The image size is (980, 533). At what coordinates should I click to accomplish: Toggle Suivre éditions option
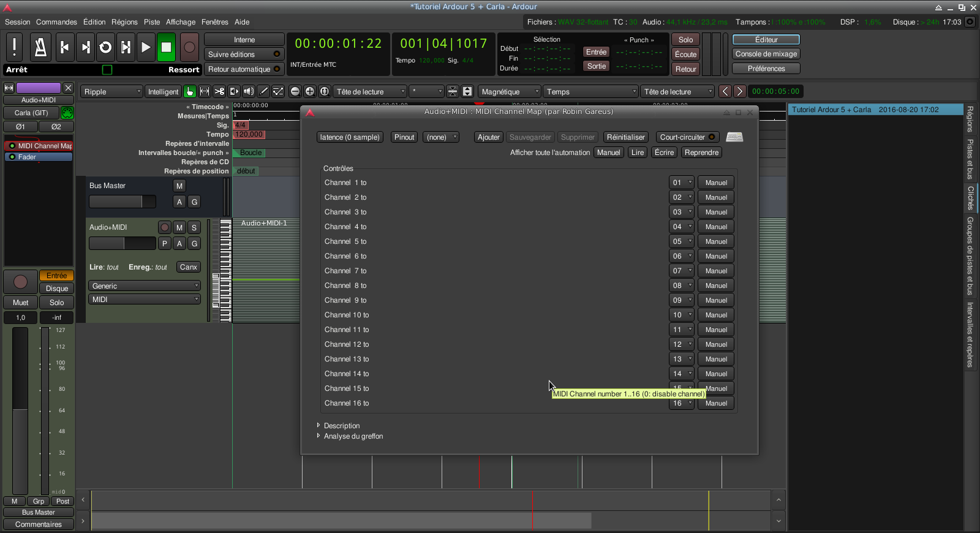click(x=244, y=55)
